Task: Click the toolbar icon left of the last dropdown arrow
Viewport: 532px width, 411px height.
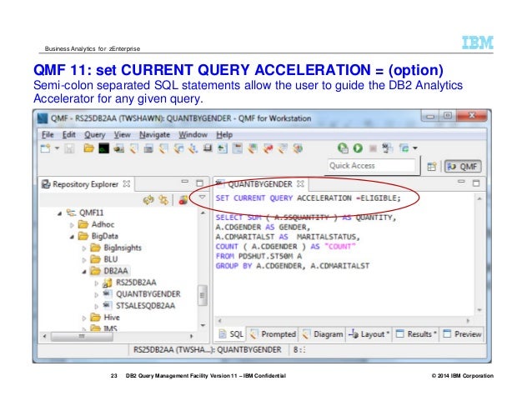Action: click(404, 148)
